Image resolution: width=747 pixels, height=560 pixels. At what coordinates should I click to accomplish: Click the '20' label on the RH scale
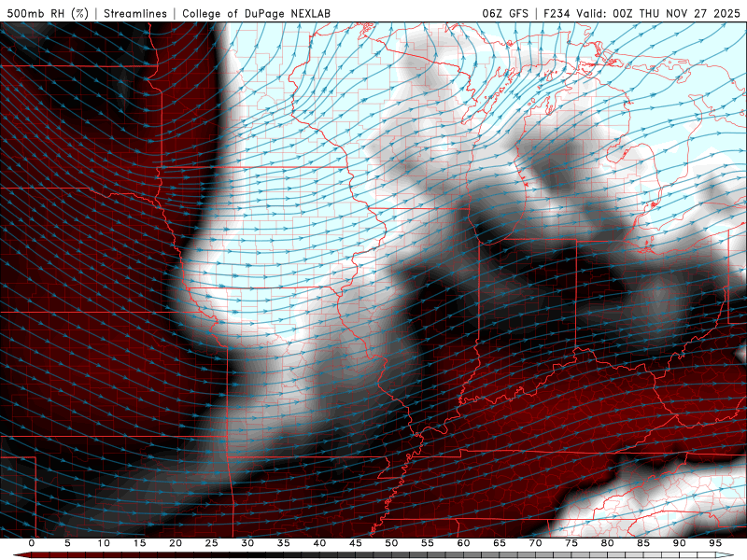tap(176, 543)
